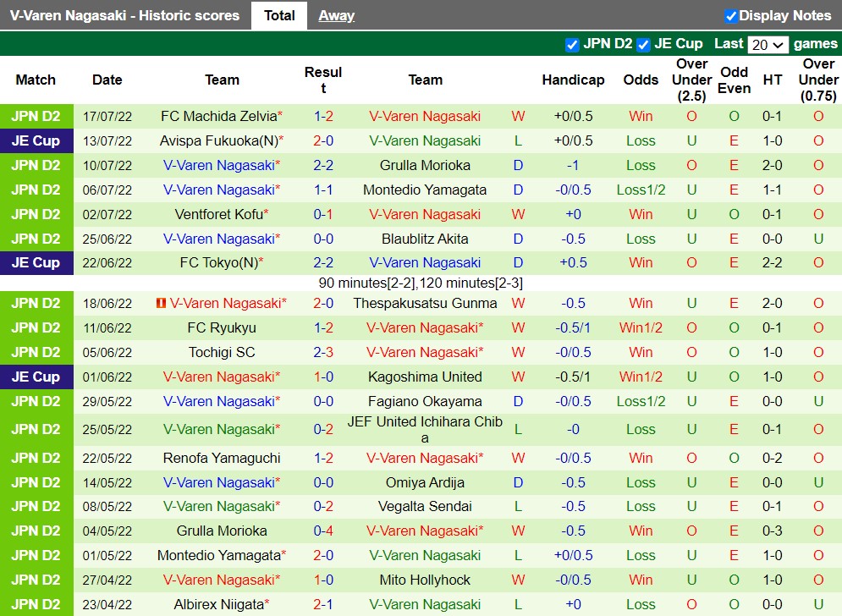
Task: Switch to the Away tab
Action: pyautogui.click(x=336, y=14)
